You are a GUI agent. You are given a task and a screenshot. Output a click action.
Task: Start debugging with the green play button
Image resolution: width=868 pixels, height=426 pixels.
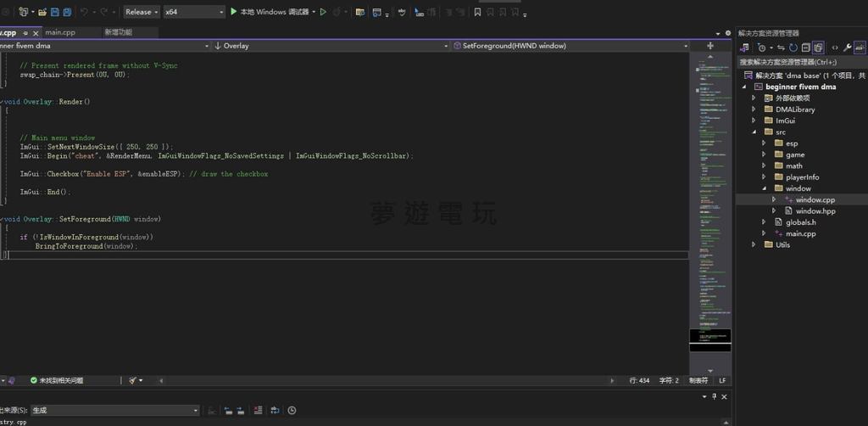[x=234, y=12]
